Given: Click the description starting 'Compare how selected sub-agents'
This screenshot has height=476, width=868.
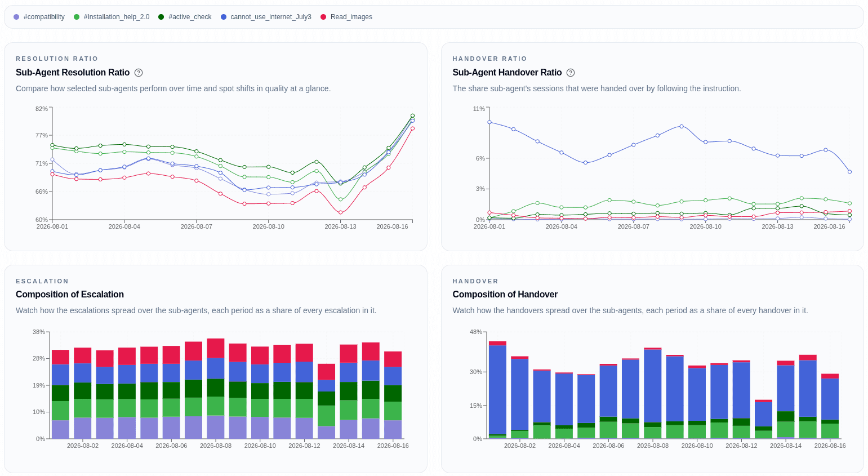Looking at the screenshot, I should click(173, 88).
